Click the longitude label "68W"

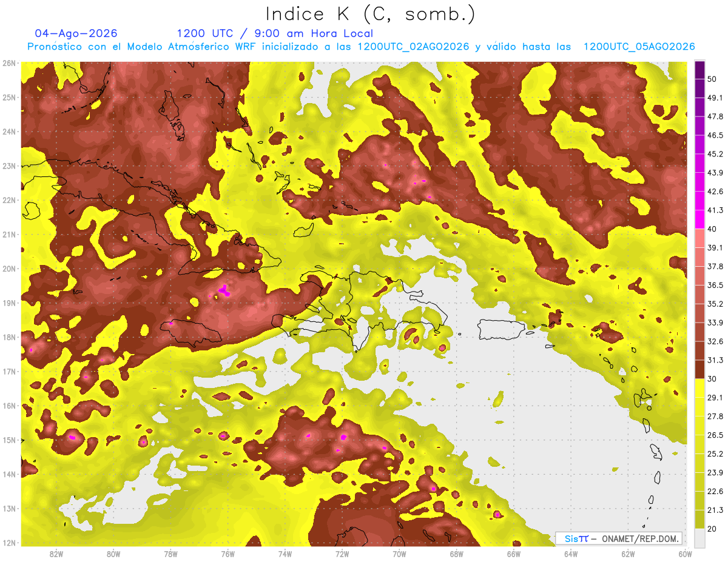pos(456,554)
